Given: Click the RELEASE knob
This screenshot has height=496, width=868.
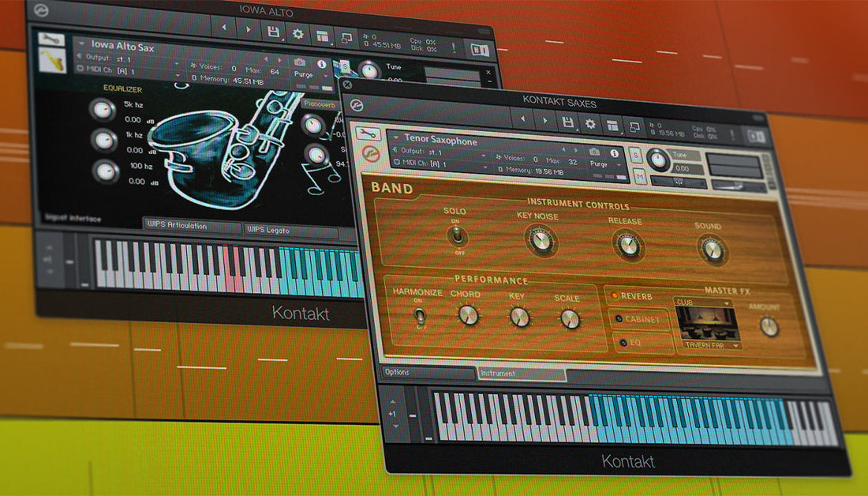Looking at the screenshot, I should 628,245.
